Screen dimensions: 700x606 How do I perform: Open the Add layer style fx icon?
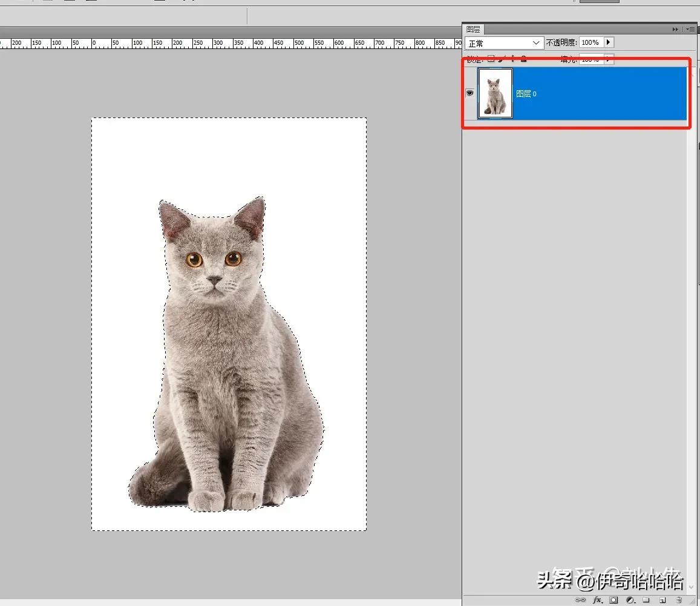[x=598, y=600]
